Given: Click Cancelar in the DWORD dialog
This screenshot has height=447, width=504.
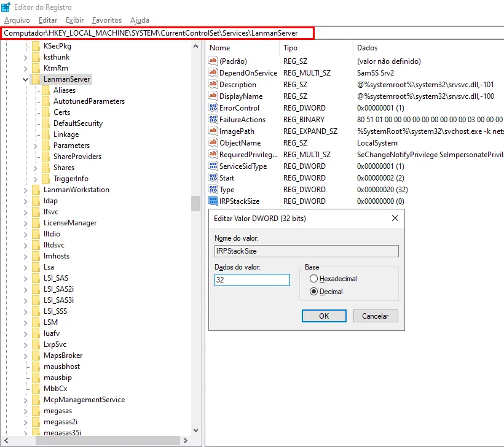Looking at the screenshot, I should (x=376, y=316).
